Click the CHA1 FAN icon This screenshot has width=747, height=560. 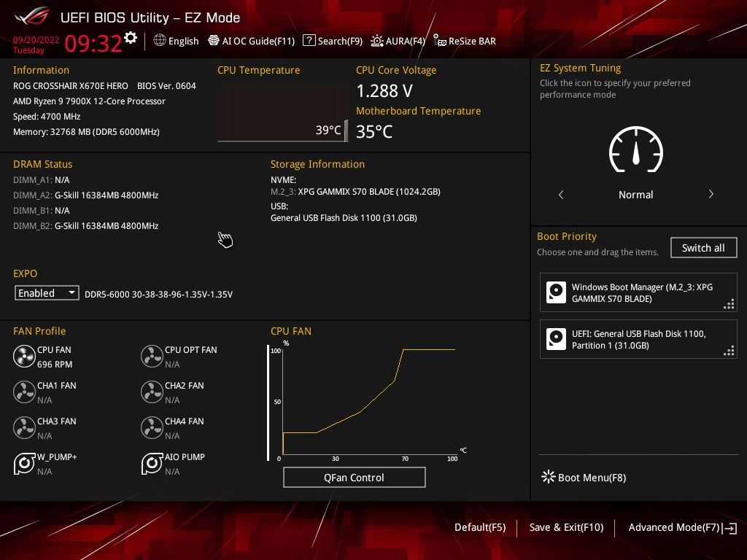pos(24,392)
